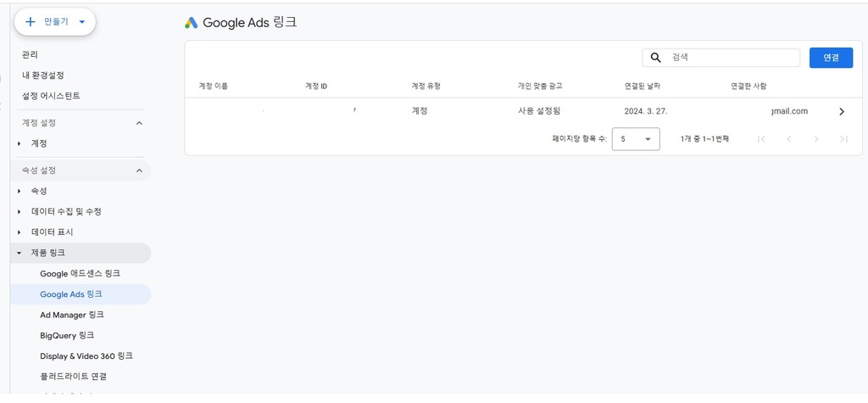Click the gmail.com email cell
Viewport: 868px width, 403px height.
click(x=789, y=111)
